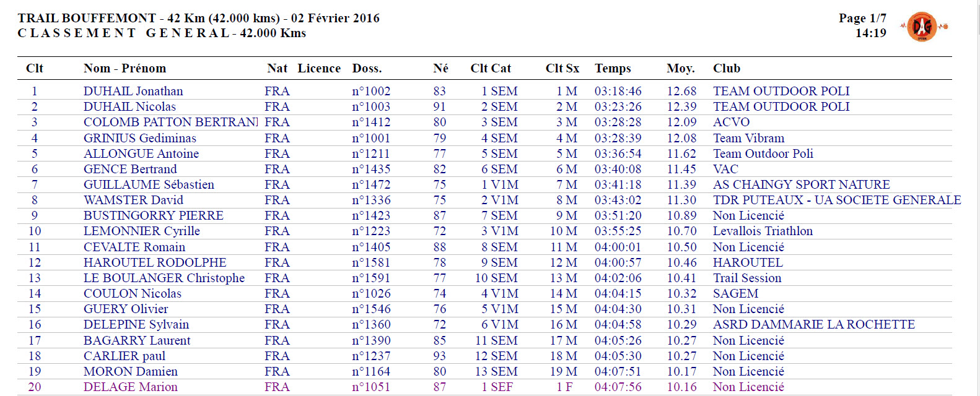The height and width of the screenshot is (396, 980).
Task: Click the 'Moy.' column header
Action: point(680,68)
